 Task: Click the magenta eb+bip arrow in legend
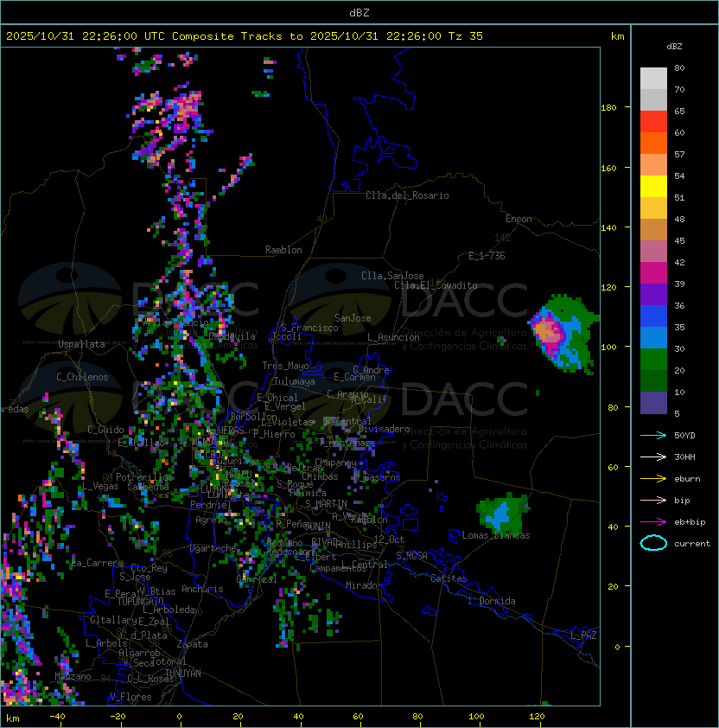653,522
